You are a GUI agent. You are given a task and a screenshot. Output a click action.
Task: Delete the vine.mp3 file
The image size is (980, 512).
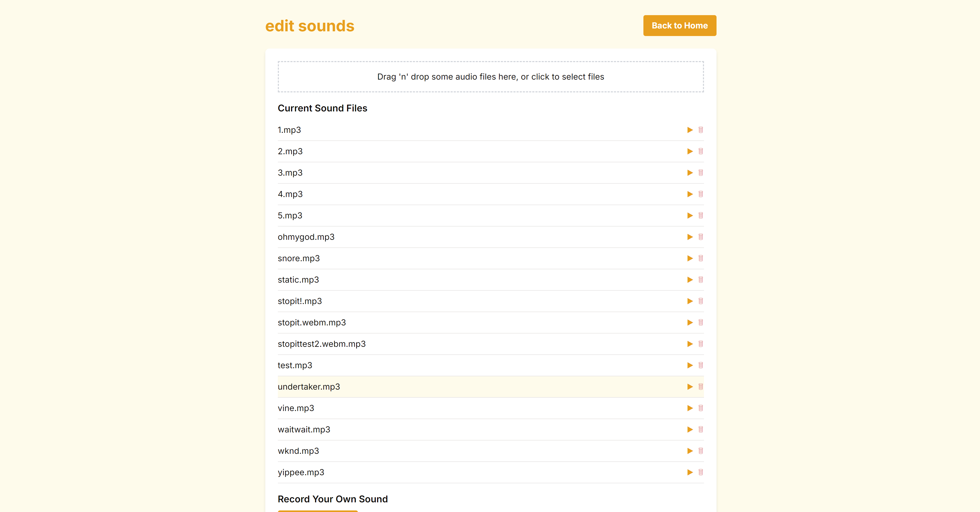pos(700,408)
